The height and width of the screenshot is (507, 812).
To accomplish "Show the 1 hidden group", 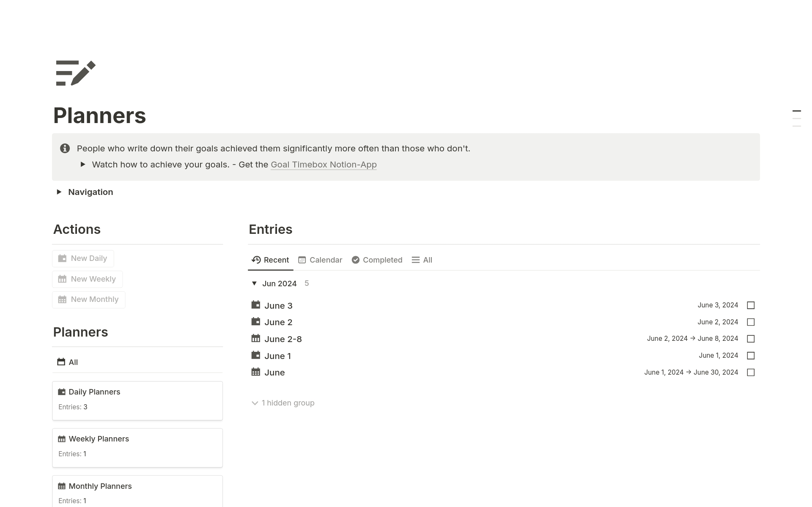I will pos(283,403).
